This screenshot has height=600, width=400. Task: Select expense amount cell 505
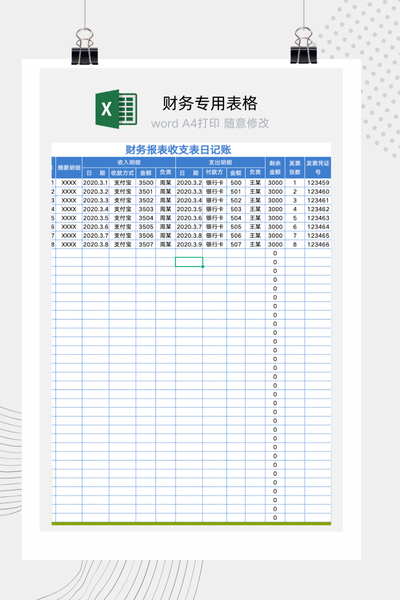tap(236, 227)
